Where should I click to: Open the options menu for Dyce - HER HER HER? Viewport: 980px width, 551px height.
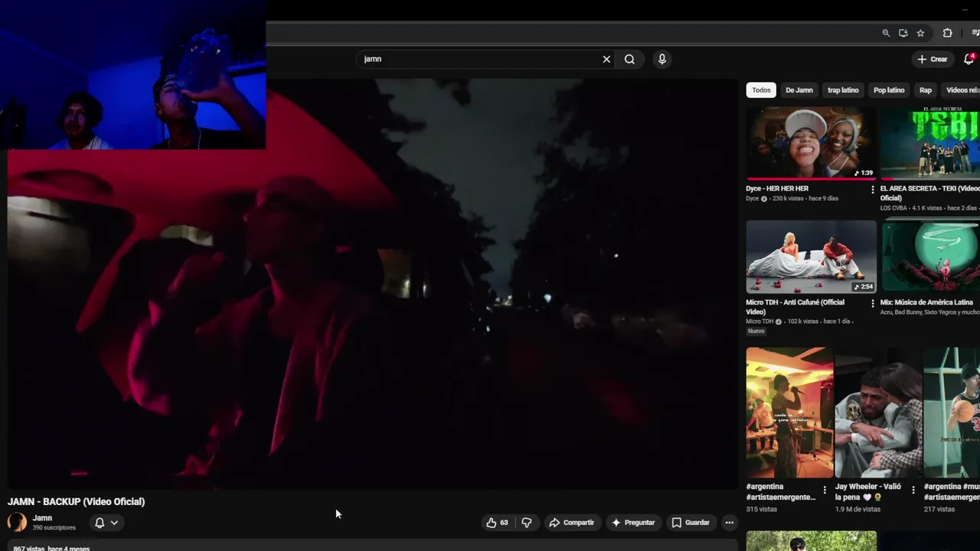[872, 190]
